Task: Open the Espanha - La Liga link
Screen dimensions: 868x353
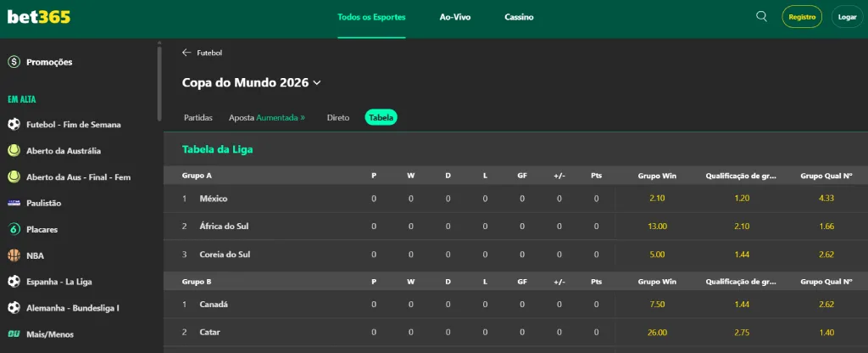Action: point(59,282)
